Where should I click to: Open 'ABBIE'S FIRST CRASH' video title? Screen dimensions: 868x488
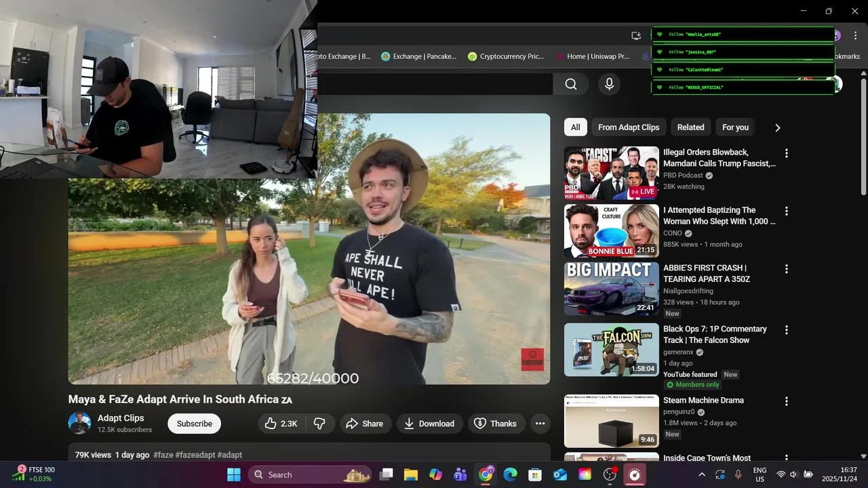(x=707, y=273)
